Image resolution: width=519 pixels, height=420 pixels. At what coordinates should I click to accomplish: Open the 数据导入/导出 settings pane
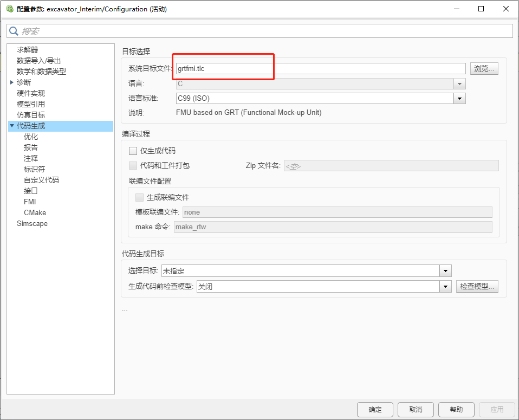(35, 60)
